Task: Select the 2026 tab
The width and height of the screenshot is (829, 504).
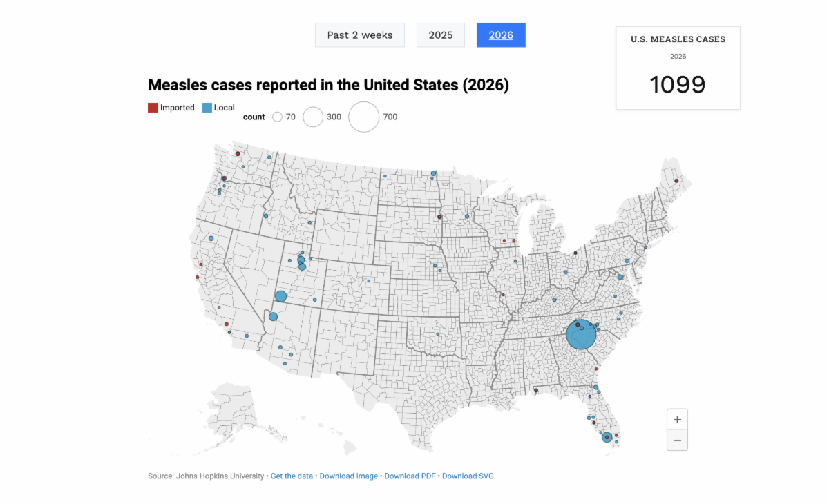Action: click(501, 35)
